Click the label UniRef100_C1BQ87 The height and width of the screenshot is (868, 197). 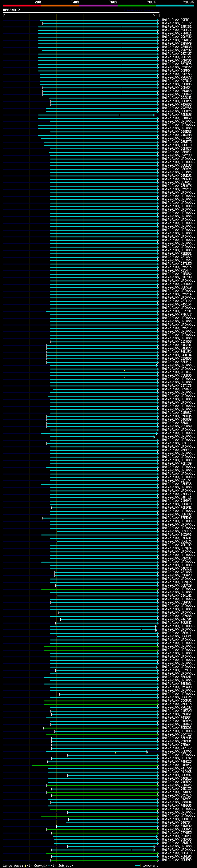coord(176,413)
